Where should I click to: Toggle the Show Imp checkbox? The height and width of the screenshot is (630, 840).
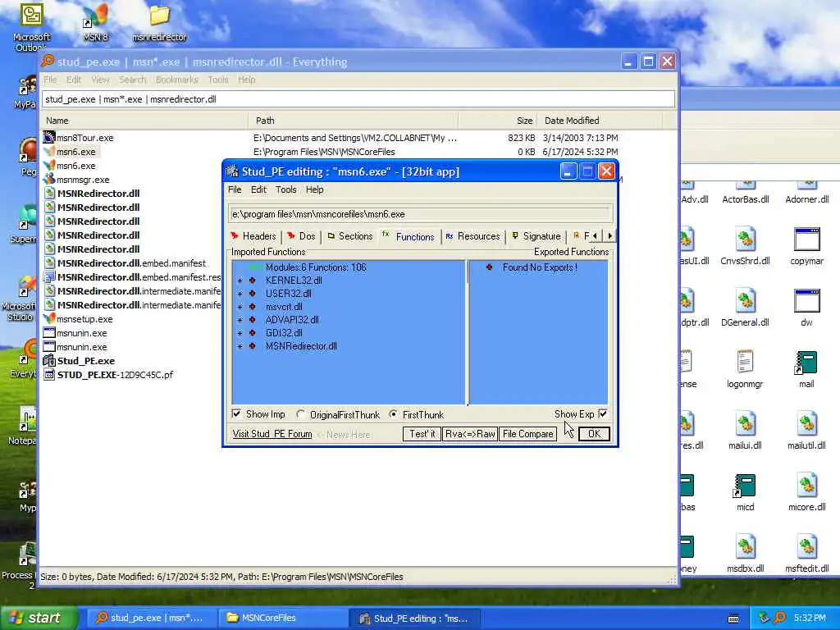coord(236,414)
